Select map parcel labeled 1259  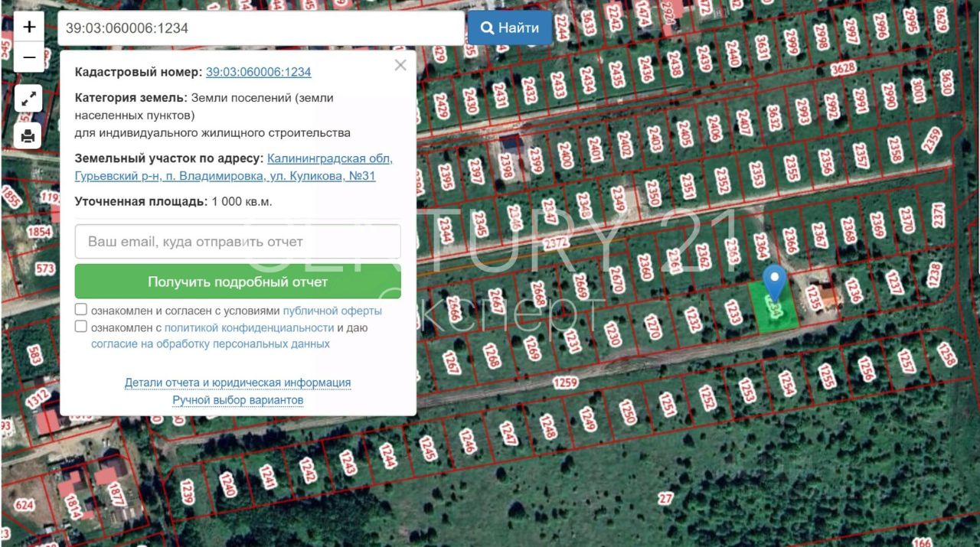(565, 382)
